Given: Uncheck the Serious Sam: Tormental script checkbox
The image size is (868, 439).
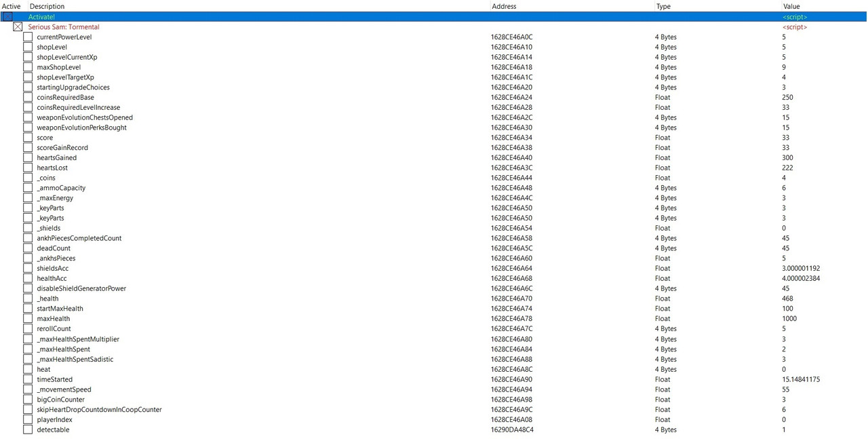Looking at the screenshot, I should click(x=18, y=26).
